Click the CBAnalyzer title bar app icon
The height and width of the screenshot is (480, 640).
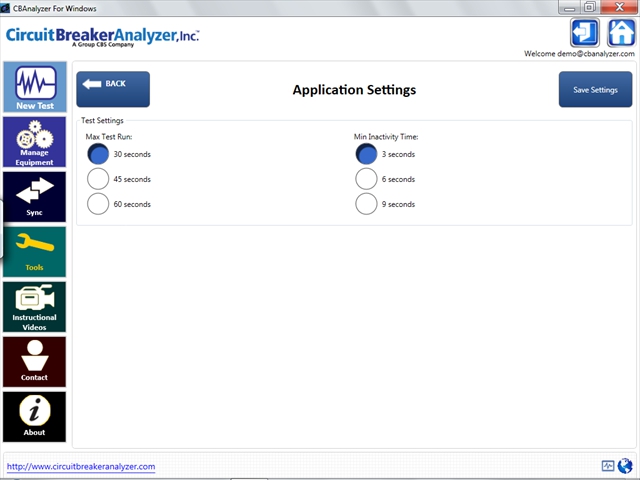pyautogui.click(x=5, y=8)
